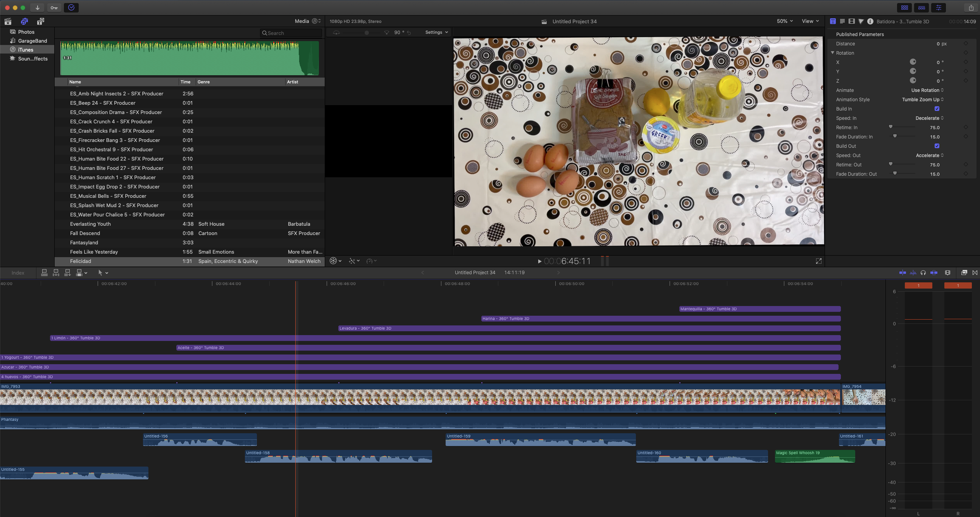The width and height of the screenshot is (980, 517).
Task: Toggle snapping in the timeline
Action: (x=934, y=273)
